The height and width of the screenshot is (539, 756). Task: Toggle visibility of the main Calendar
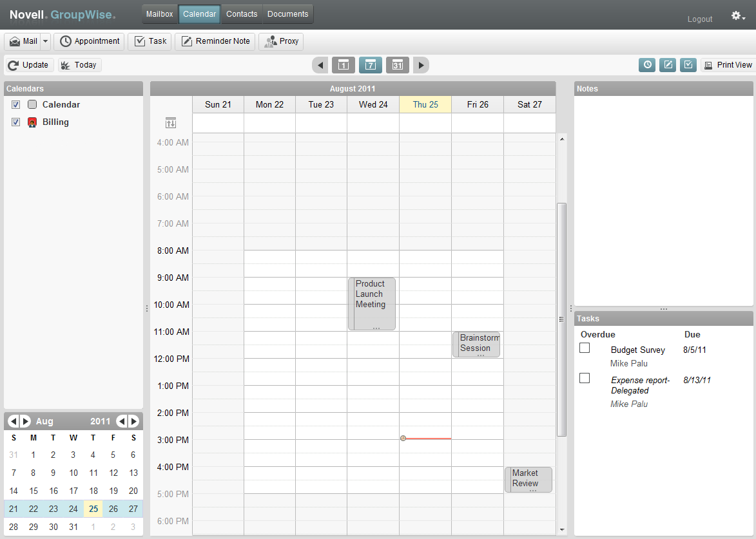point(15,104)
